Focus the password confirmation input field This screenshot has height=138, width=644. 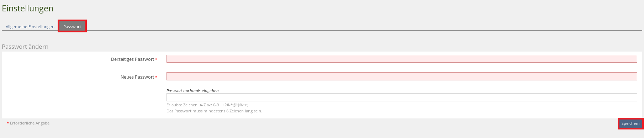(x=402, y=97)
